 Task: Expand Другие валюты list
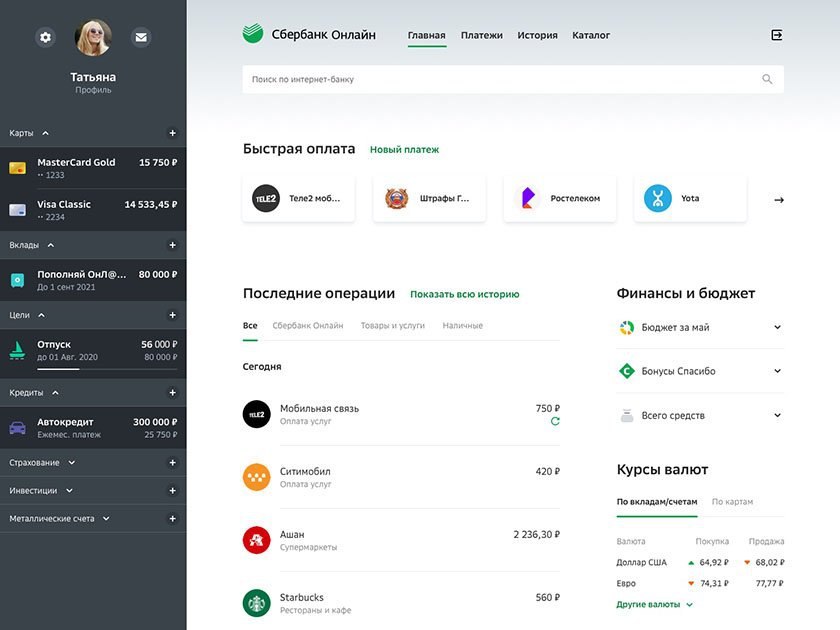pyautogui.click(x=654, y=604)
